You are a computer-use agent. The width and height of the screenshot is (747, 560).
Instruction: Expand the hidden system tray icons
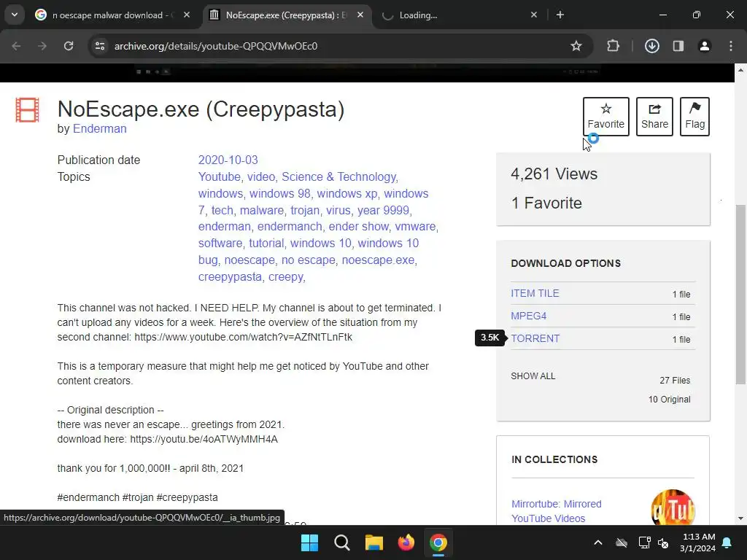pos(598,542)
